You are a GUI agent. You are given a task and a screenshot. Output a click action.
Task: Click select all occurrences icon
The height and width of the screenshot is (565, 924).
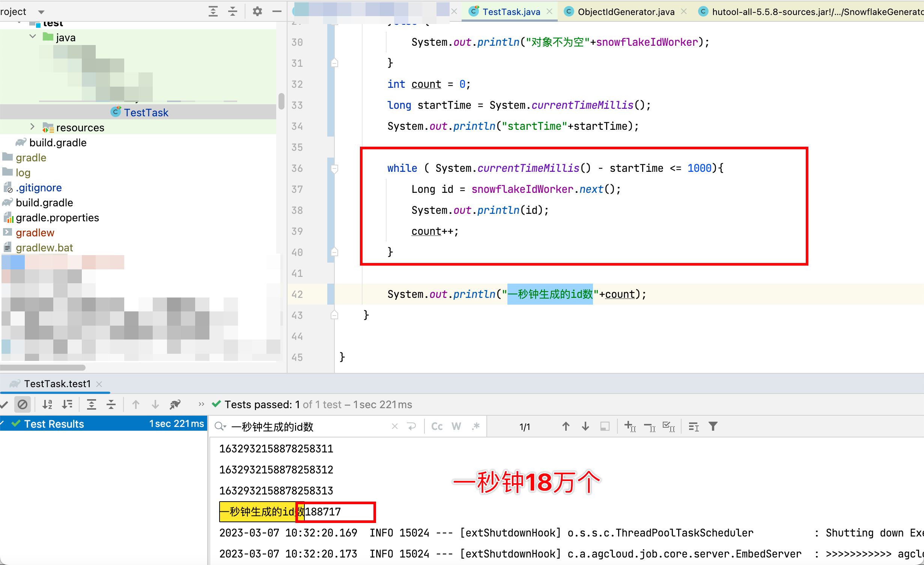tap(669, 427)
